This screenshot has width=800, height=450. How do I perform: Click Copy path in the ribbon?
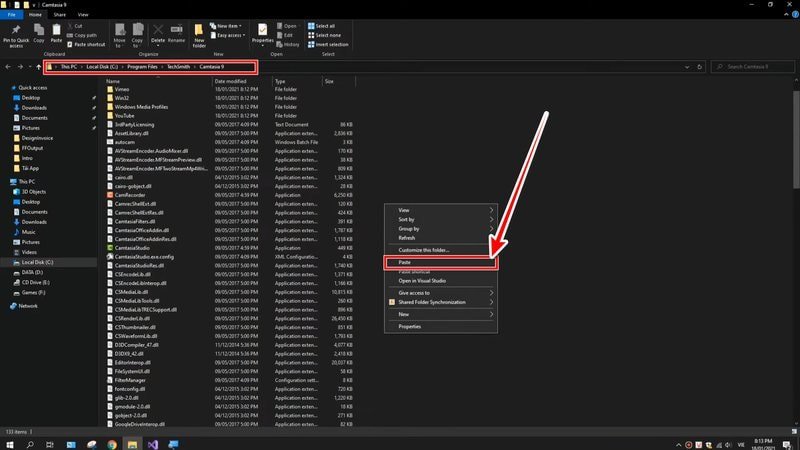[82, 35]
